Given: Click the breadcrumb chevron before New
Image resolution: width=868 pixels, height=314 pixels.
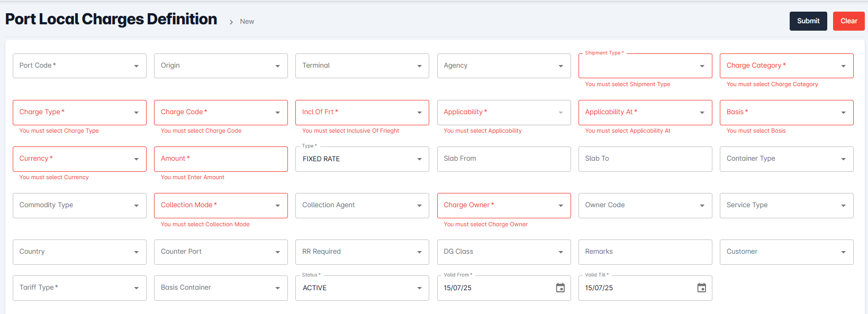Looking at the screenshot, I should click(x=231, y=22).
